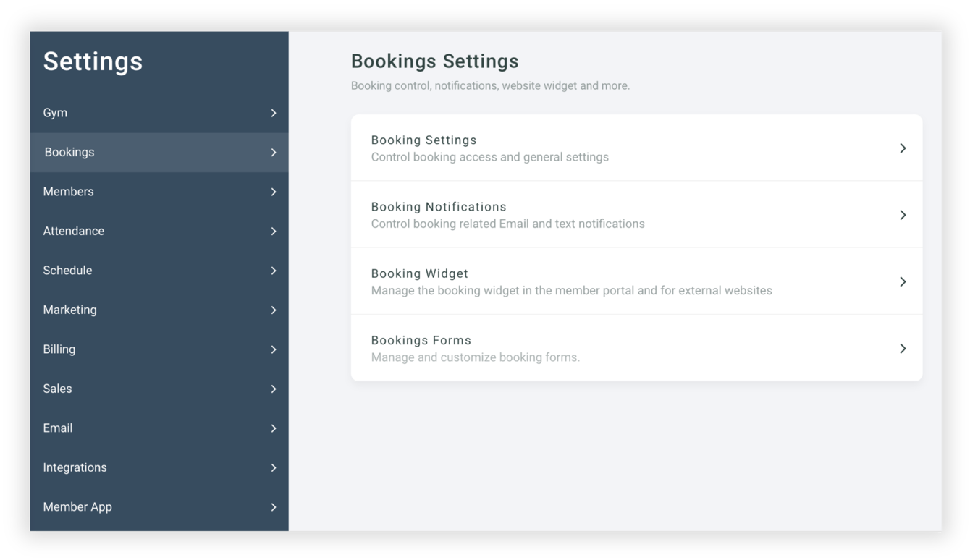Open the Email settings category

click(159, 428)
